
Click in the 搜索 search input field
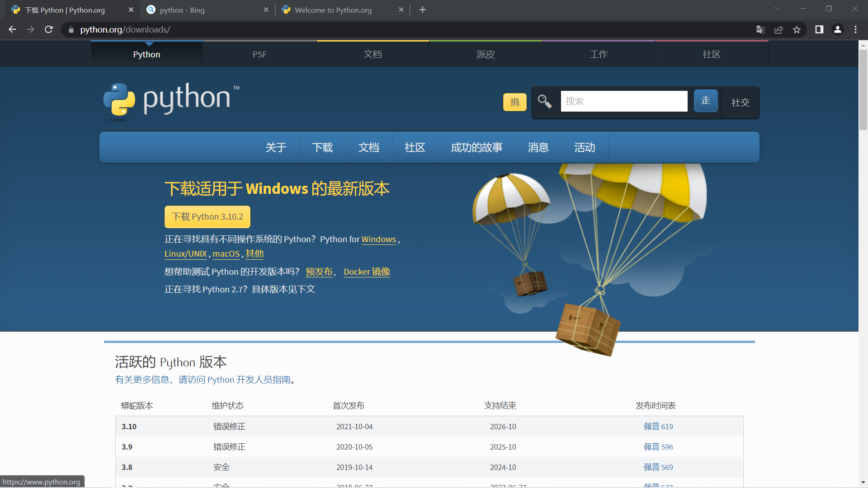[624, 101]
